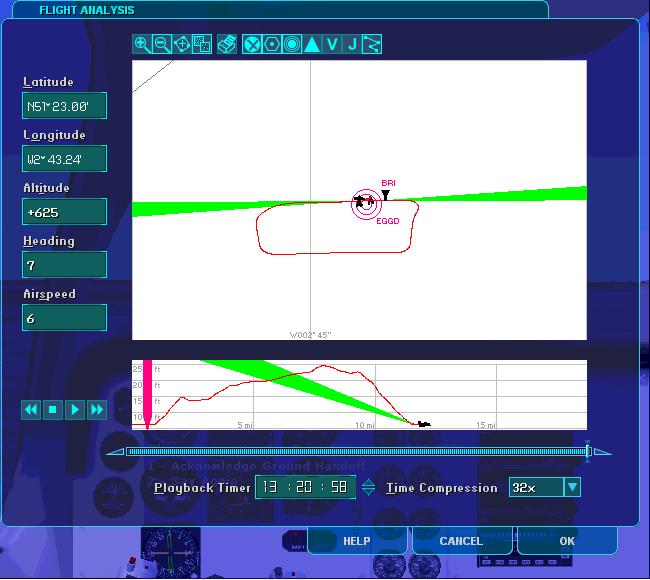
Task: Click the aircraft icon in altitude profile
Action: point(424,424)
